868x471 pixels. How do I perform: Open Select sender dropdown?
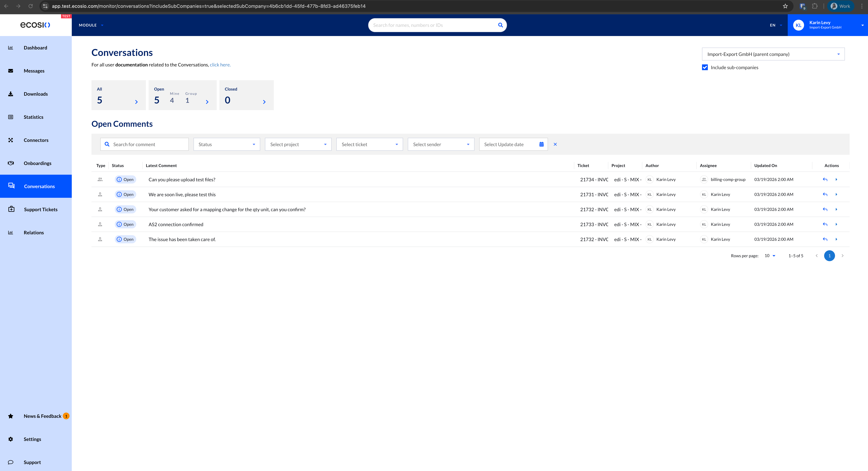pyautogui.click(x=441, y=144)
